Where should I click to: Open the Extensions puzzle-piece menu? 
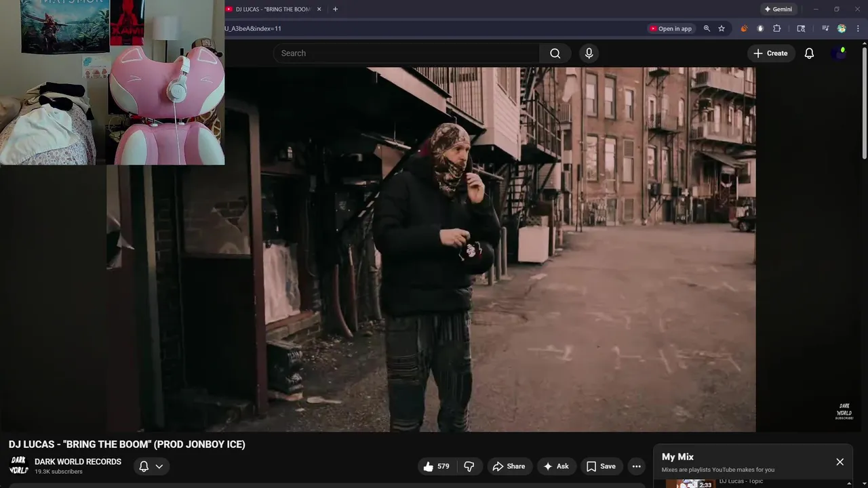[x=777, y=28]
